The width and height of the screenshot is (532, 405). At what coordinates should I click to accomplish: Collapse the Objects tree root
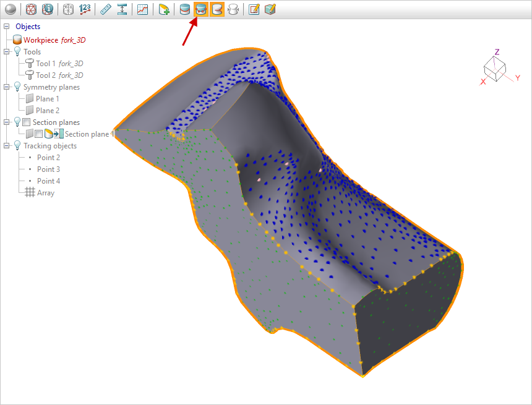6,27
